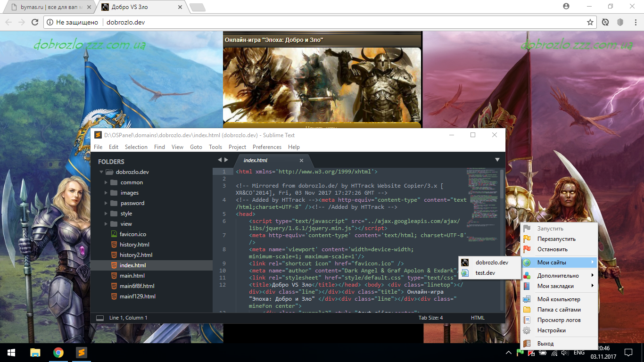Collapse the dobrozlo.dev root folder

101,172
